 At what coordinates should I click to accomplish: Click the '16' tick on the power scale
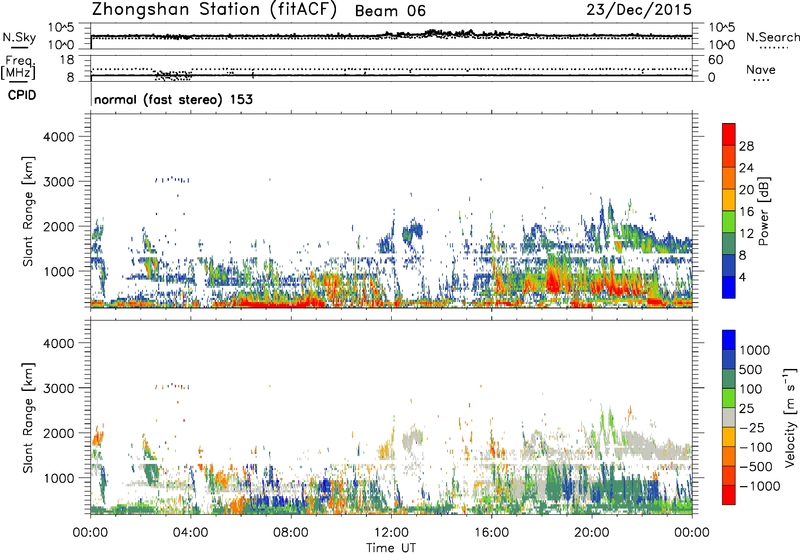point(746,212)
